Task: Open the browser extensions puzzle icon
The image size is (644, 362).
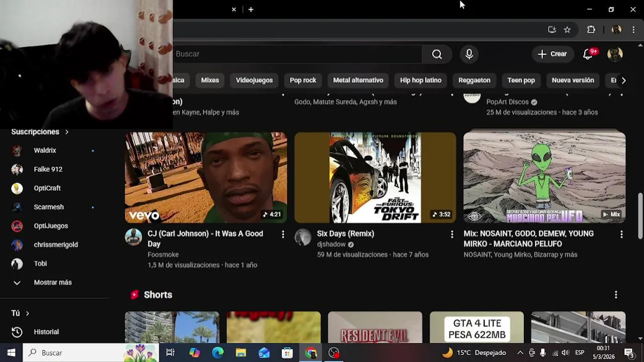Action: pyautogui.click(x=591, y=30)
